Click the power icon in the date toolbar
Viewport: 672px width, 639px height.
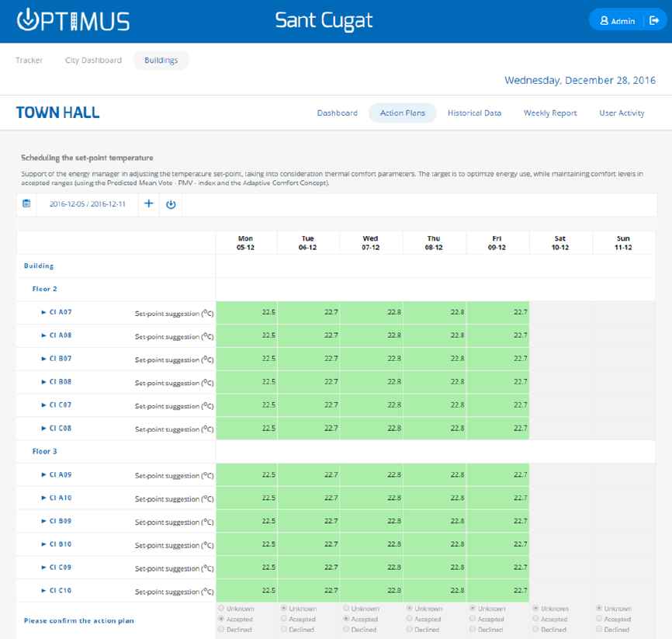click(x=171, y=204)
